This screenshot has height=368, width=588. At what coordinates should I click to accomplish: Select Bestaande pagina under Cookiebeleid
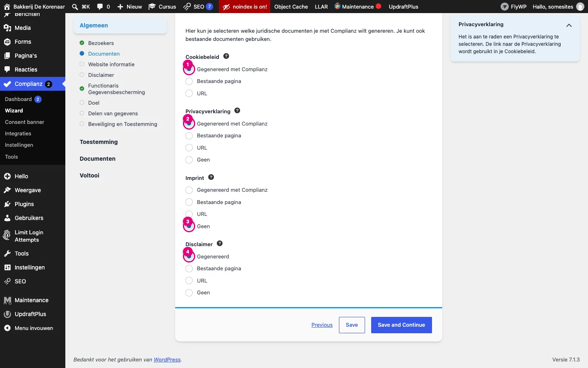coord(189,81)
